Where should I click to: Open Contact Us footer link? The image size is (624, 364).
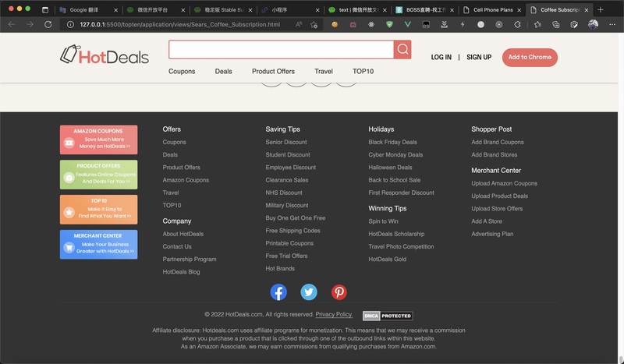(x=177, y=246)
